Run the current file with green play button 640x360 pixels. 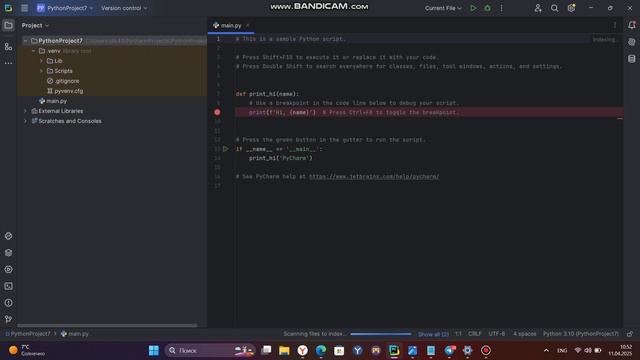click(473, 8)
